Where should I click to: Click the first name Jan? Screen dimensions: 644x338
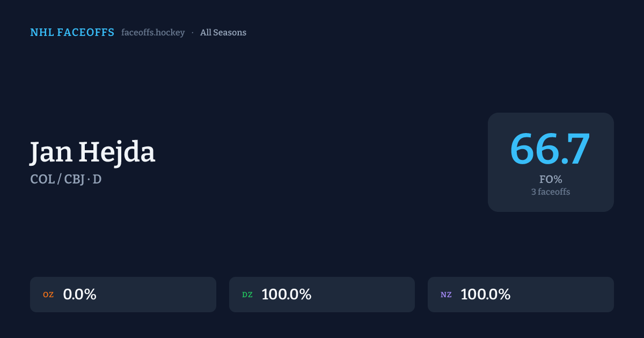tap(51, 152)
